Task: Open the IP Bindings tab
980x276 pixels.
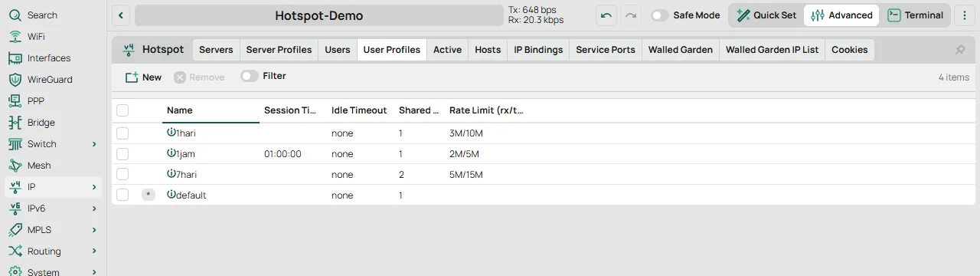Action: click(538, 50)
